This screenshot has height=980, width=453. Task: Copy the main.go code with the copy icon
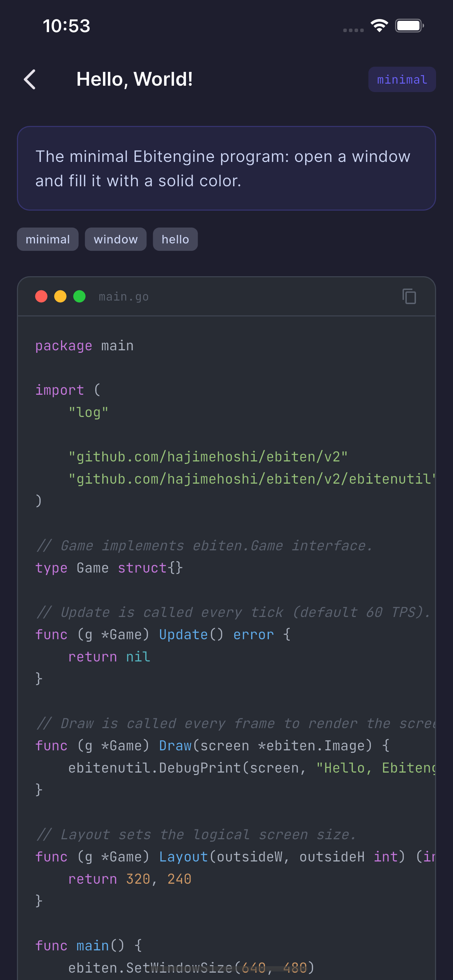(x=409, y=296)
